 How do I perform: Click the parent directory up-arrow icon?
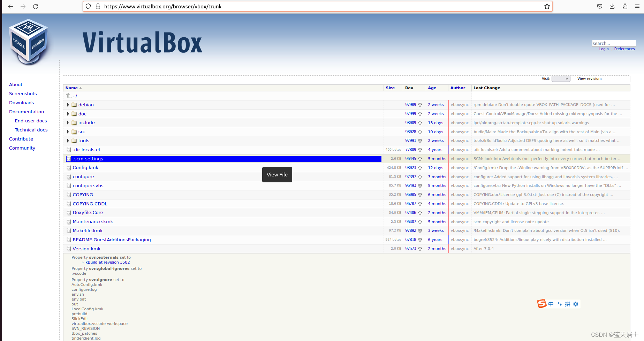point(69,96)
